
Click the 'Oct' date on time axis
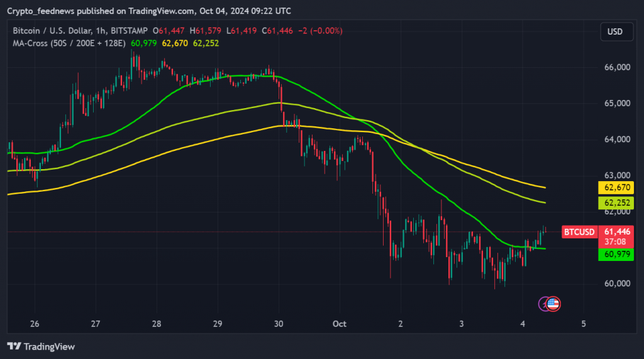pyautogui.click(x=340, y=324)
